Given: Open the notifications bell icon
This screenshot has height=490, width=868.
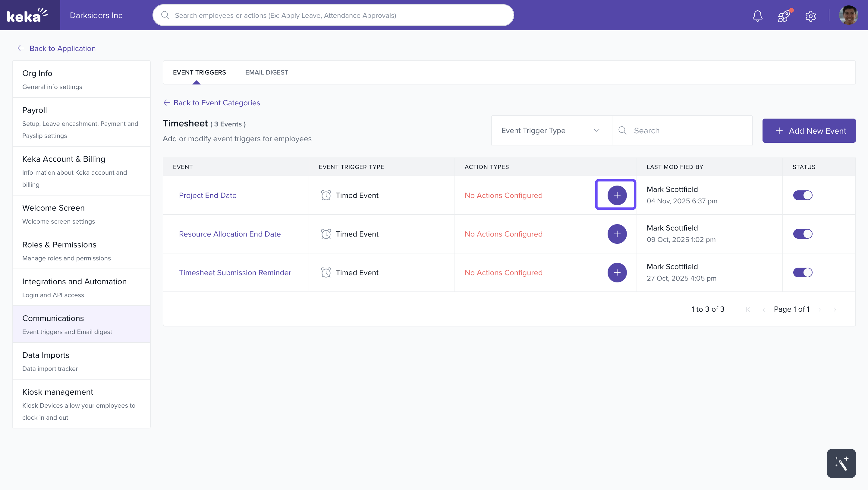Looking at the screenshot, I should [x=757, y=15].
